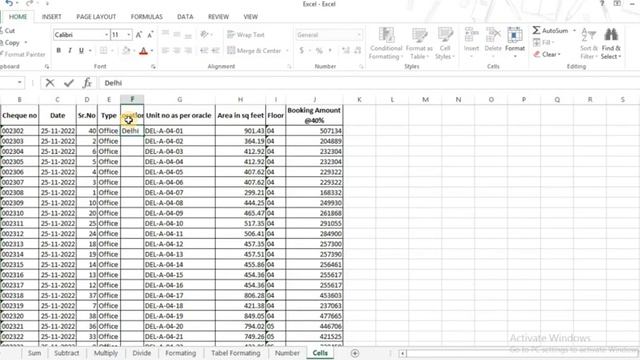Apply percent style format
The image size is (640, 360).
pyautogui.click(x=319, y=51)
